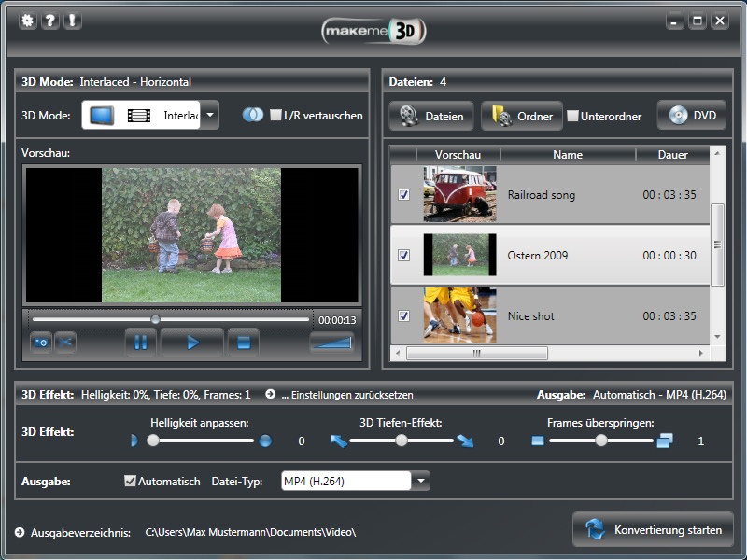The image size is (747, 560).
Task: Click the 3D Tiefen-Effekt slider handle
Action: point(401,441)
